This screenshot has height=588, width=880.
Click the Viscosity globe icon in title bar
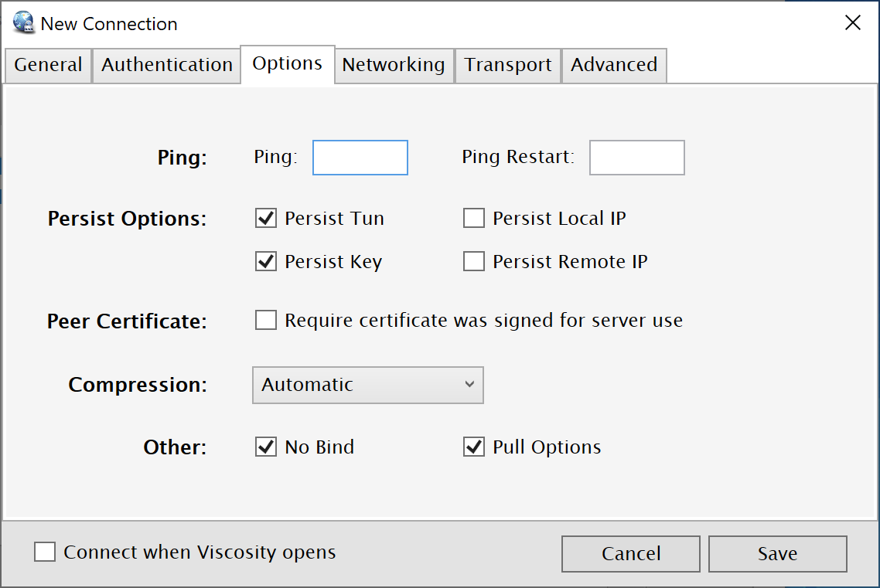click(x=23, y=22)
